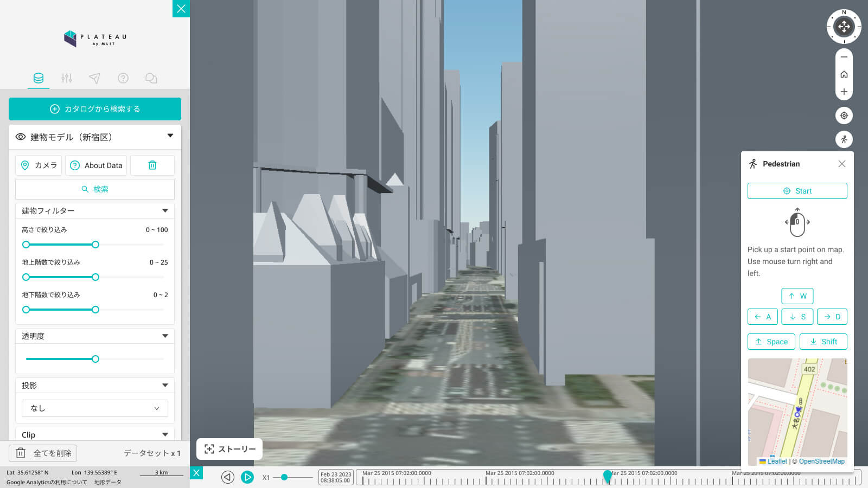
Task: Click カタログから検索する button
Action: (95, 109)
